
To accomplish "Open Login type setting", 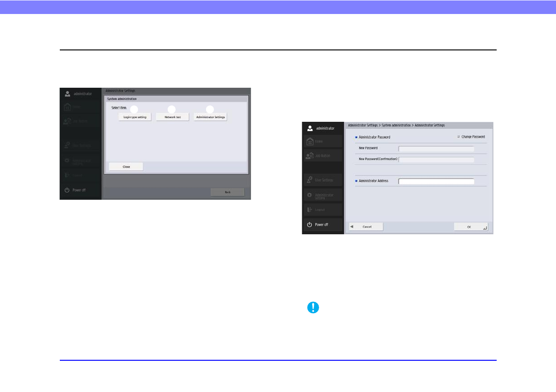I will pyautogui.click(x=135, y=117).
